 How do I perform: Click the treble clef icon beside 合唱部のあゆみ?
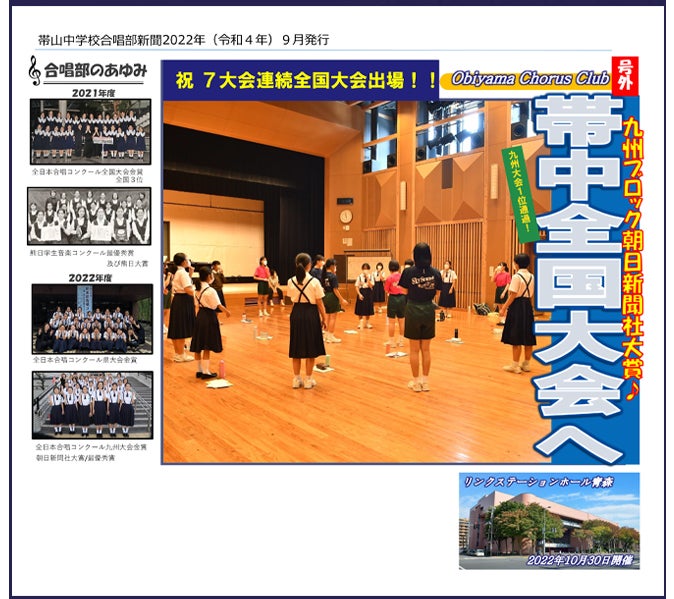(35, 70)
